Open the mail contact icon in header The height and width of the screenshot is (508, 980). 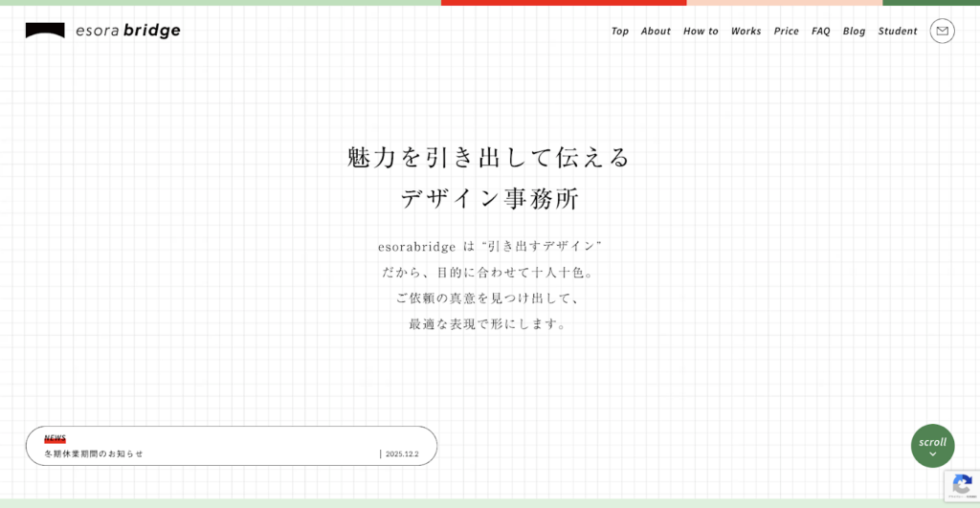[x=942, y=31]
